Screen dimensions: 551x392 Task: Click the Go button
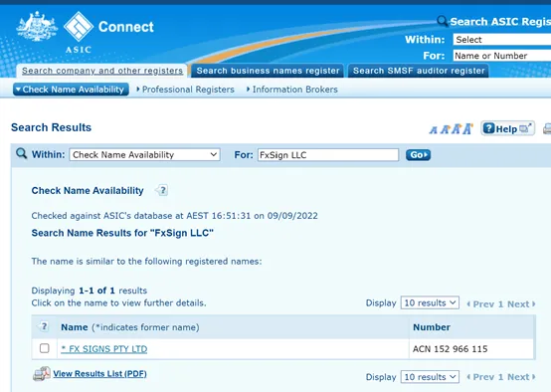coord(418,155)
